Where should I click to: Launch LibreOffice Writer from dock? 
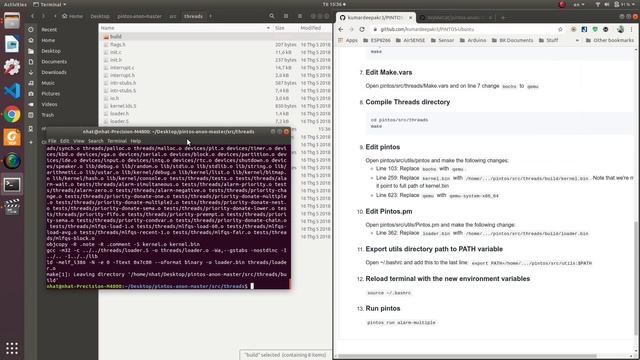tap(11, 44)
